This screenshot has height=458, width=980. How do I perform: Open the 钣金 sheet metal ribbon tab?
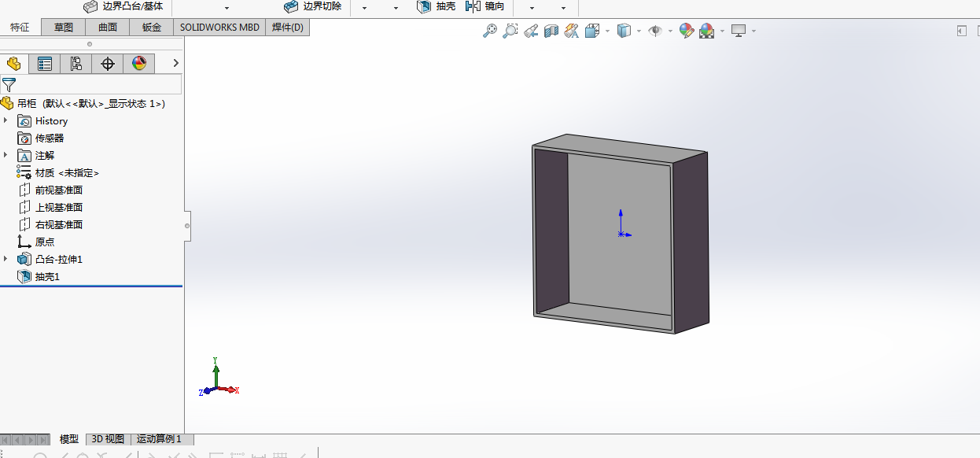tap(152, 28)
